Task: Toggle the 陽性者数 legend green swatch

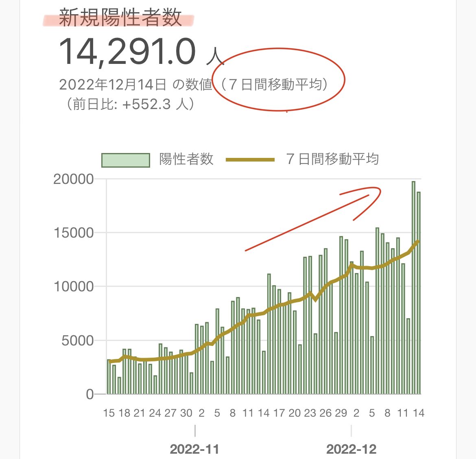Action: (126, 160)
